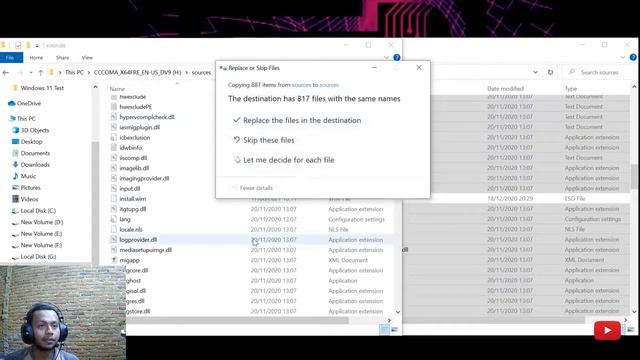
Task: Switch left window to large icons view
Action: click(x=394, y=329)
